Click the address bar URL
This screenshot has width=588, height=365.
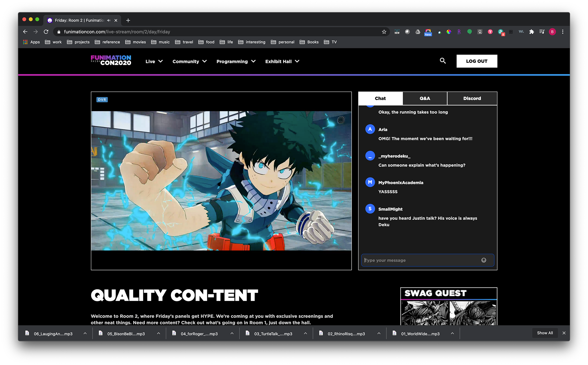click(117, 32)
